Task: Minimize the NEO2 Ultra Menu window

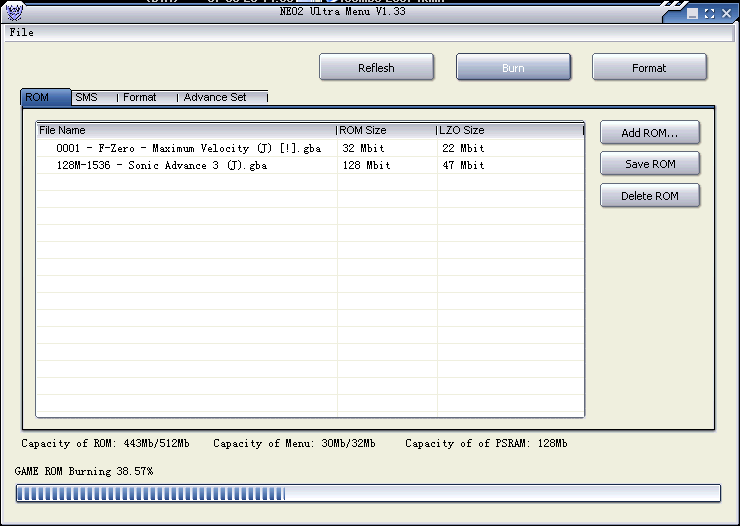Action: [693, 13]
